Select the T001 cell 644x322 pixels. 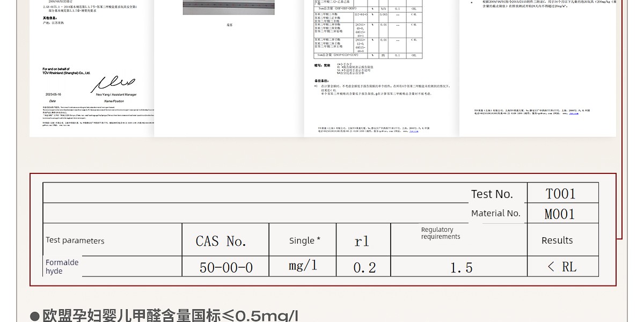560,194
